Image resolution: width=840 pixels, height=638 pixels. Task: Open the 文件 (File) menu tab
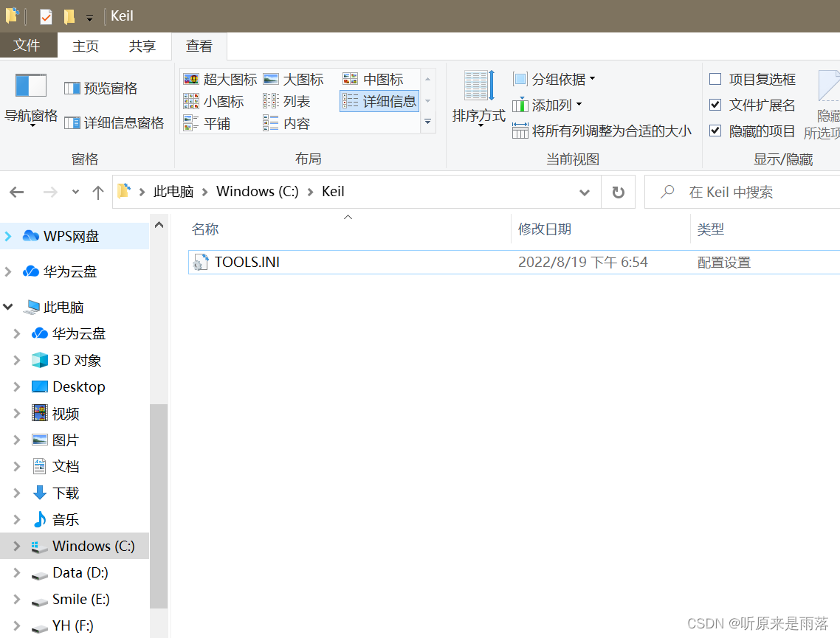coord(27,46)
